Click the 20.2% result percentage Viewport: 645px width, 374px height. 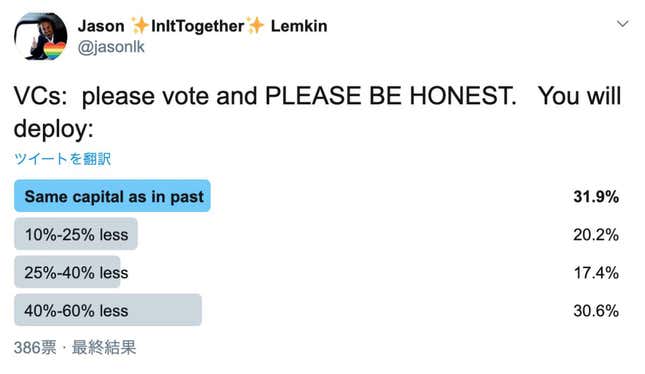pyautogui.click(x=596, y=235)
